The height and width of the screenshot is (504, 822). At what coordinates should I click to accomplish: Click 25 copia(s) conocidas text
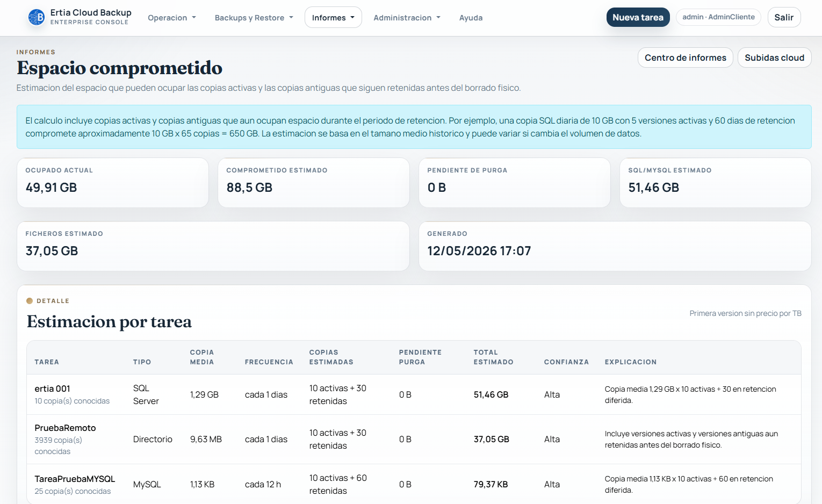point(73,491)
